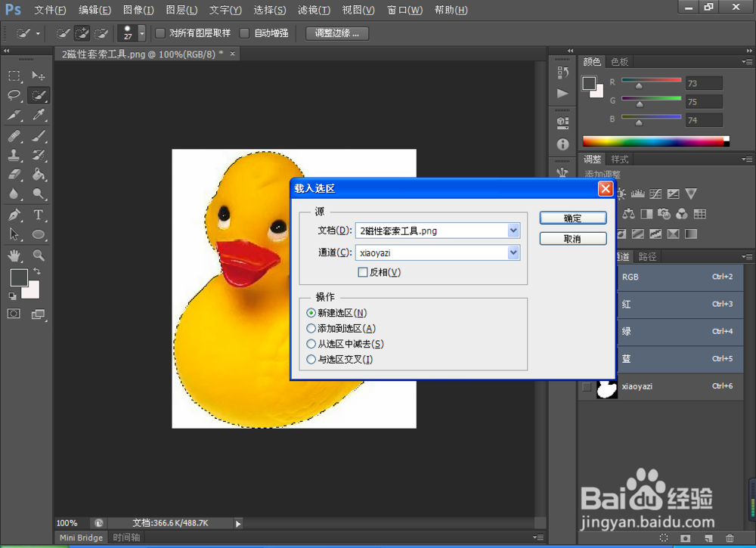The image size is (756, 548).
Task: Select the Horizontal Type tool
Action: 38,215
